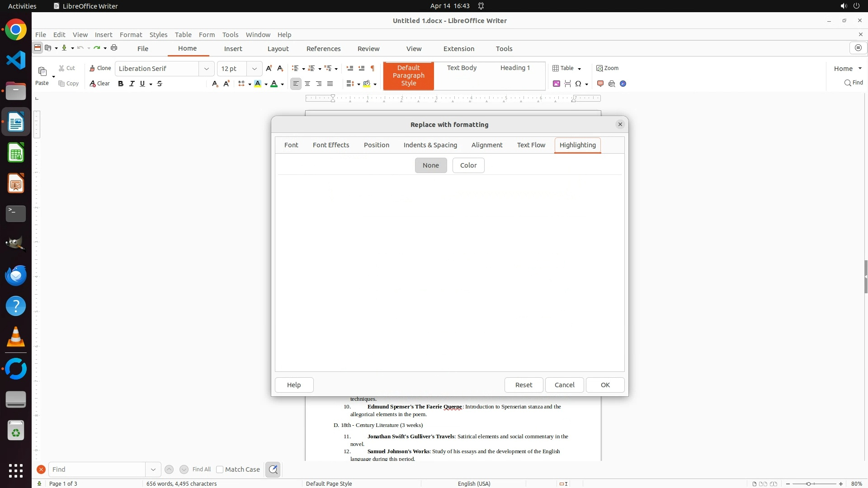868x488 pixels.
Task: Click the zoom slider in status bar
Action: click(808, 484)
